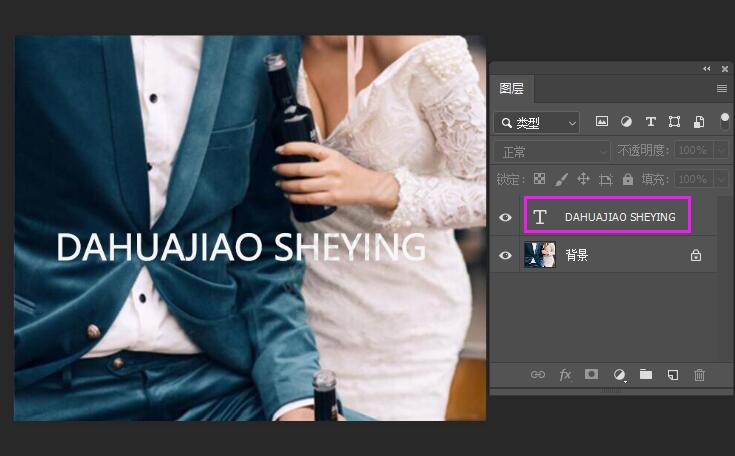Click the 不透明度 opacity value field
This screenshot has width=735, height=456.
[693, 150]
